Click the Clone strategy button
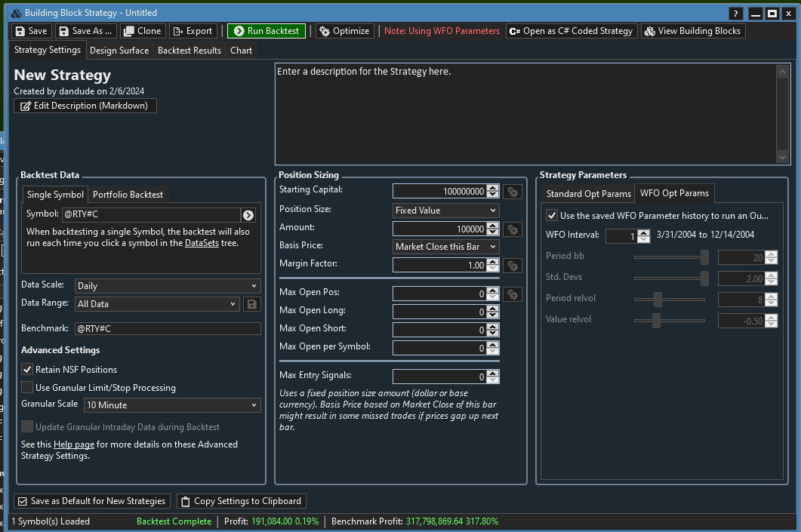Image resolution: width=801 pixels, height=532 pixels. pyautogui.click(x=142, y=31)
